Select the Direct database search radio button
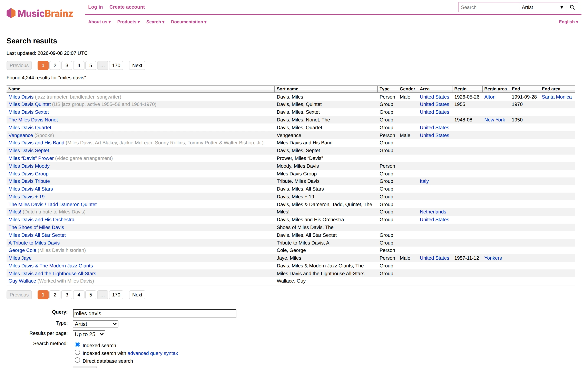Viewport: 588px width, 368px height. pos(77,360)
